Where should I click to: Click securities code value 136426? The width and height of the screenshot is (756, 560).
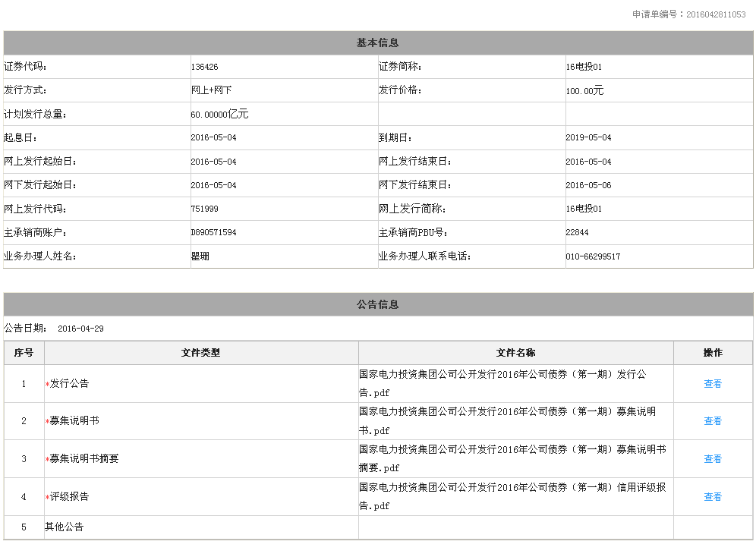click(204, 67)
